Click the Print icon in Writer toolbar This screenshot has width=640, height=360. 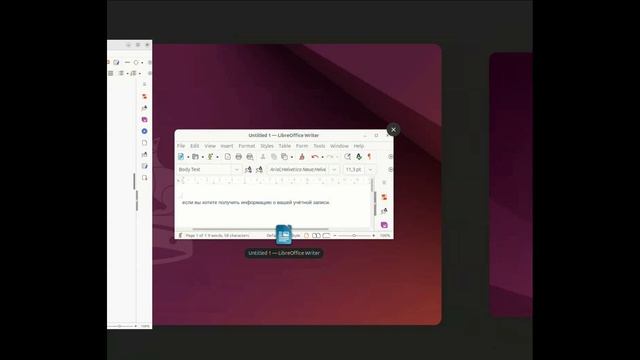[239, 157]
